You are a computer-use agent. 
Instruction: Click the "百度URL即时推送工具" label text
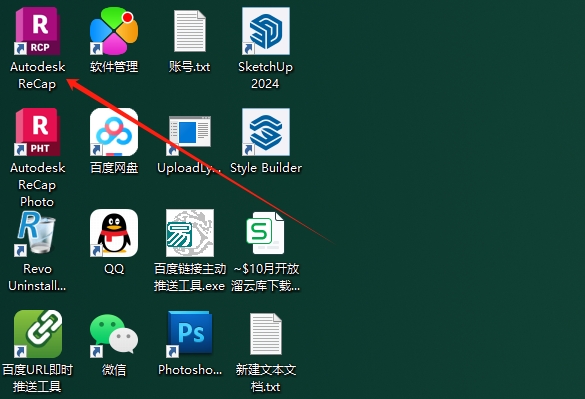(37, 378)
